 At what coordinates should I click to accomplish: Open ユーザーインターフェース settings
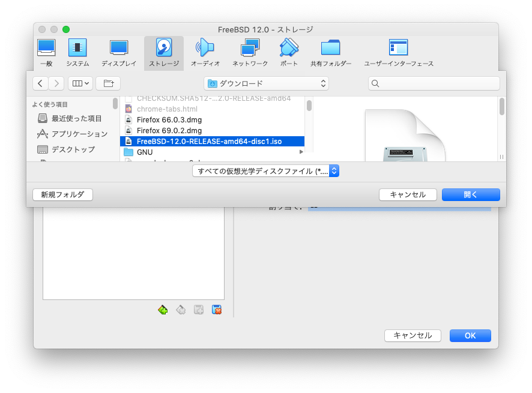(x=398, y=53)
